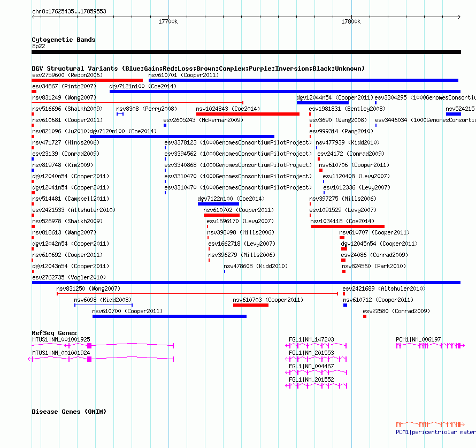476x448 pixels.
Task: Click the nsv610712 (Cooper2011) blue marker
Action: click(345, 305)
